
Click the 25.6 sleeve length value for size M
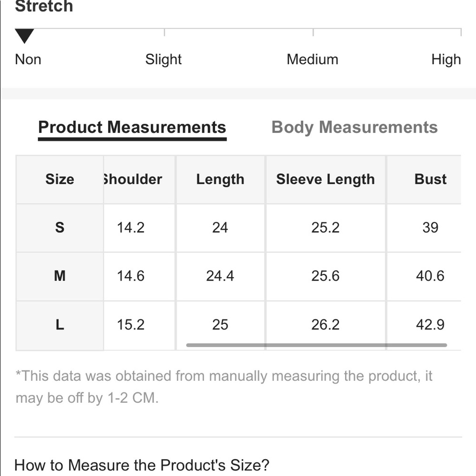tap(326, 276)
